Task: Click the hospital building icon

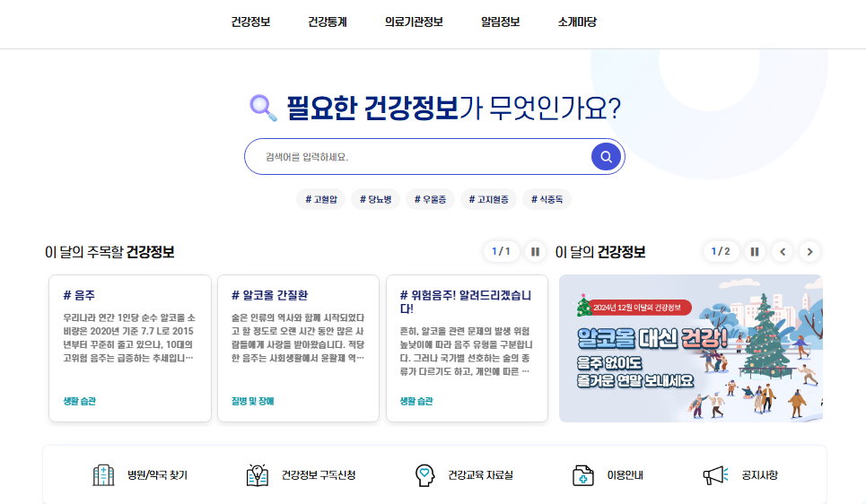Action: (103, 474)
